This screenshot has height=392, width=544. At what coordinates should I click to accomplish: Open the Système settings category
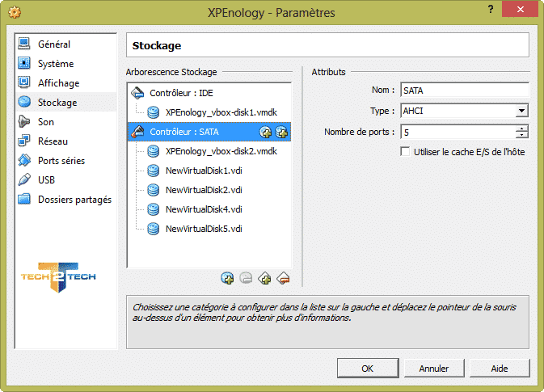click(x=66, y=64)
